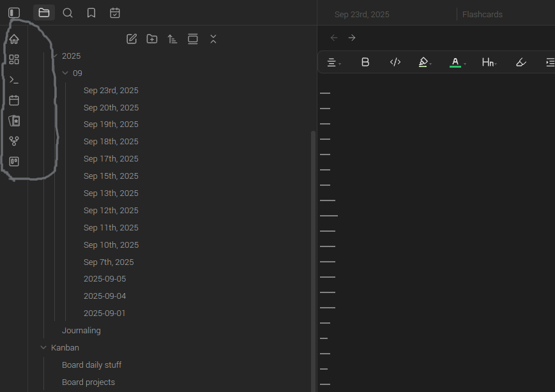Viewport: 555px width, 392px height.
Task: Collapse the 2025 folder
Action: point(55,56)
